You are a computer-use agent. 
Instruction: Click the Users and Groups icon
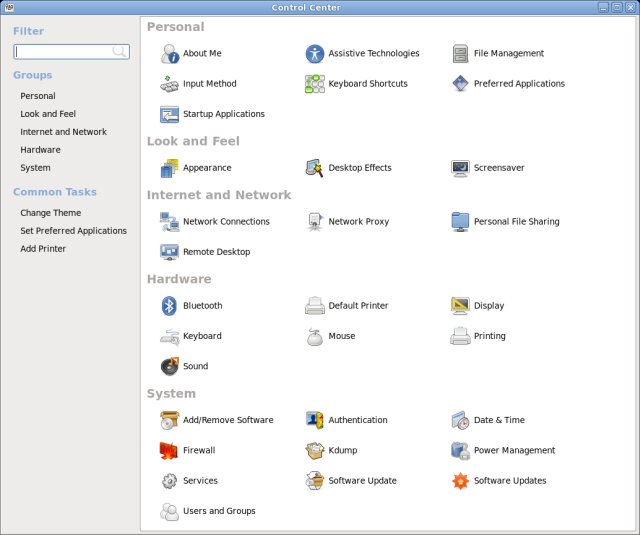pyautogui.click(x=169, y=511)
